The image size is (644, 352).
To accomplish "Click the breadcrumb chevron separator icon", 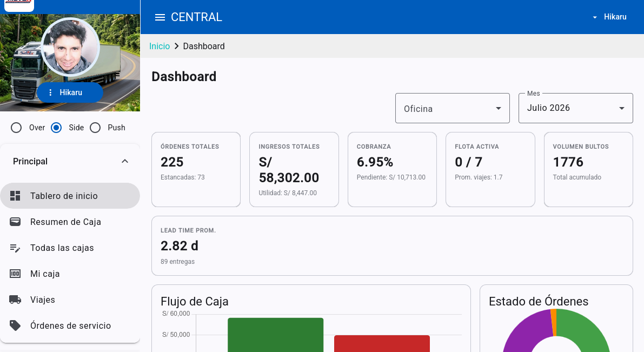I will [177, 46].
